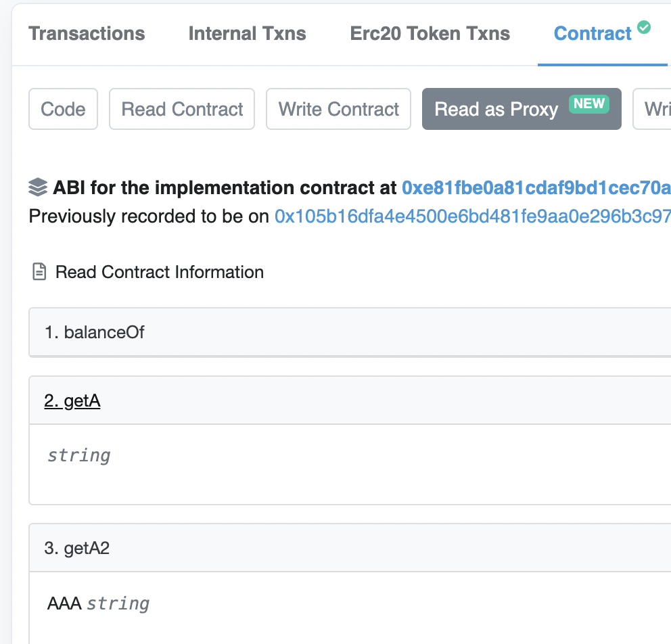Open the Erc20 Token Txns tab

(430, 33)
